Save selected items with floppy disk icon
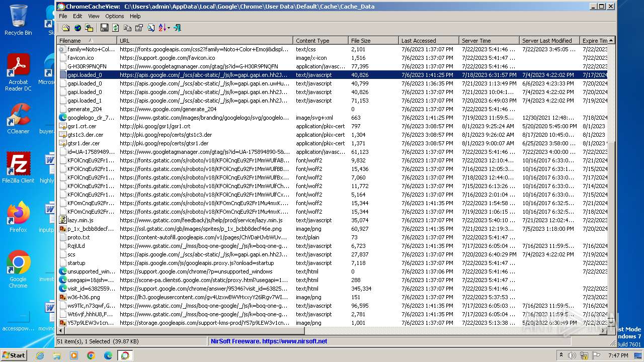The height and width of the screenshot is (362, 644). [x=104, y=28]
